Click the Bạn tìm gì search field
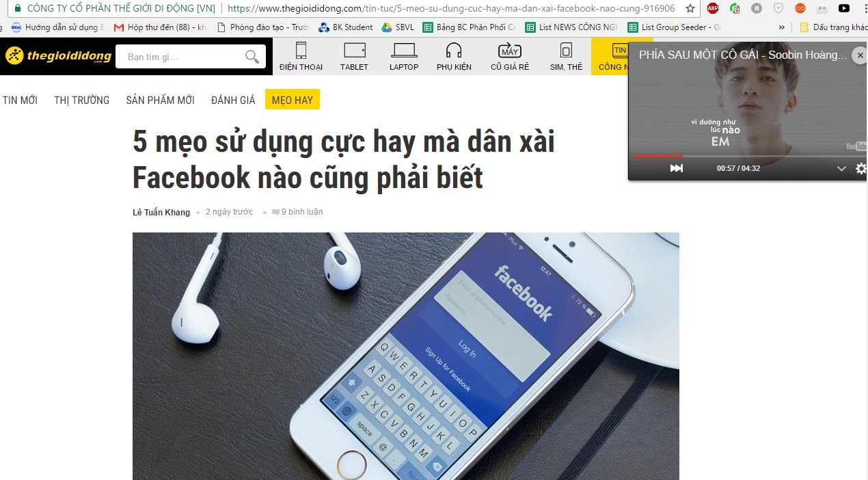868x480 pixels. pyautogui.click(x=181, y=57)
